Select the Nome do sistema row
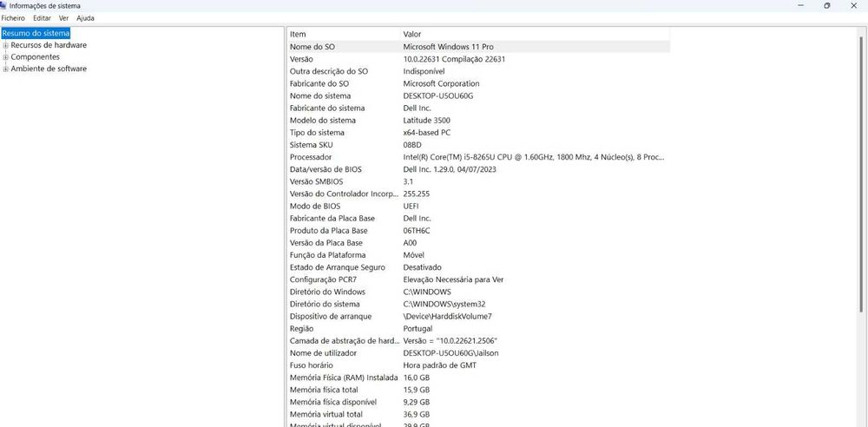 point(478,95)
